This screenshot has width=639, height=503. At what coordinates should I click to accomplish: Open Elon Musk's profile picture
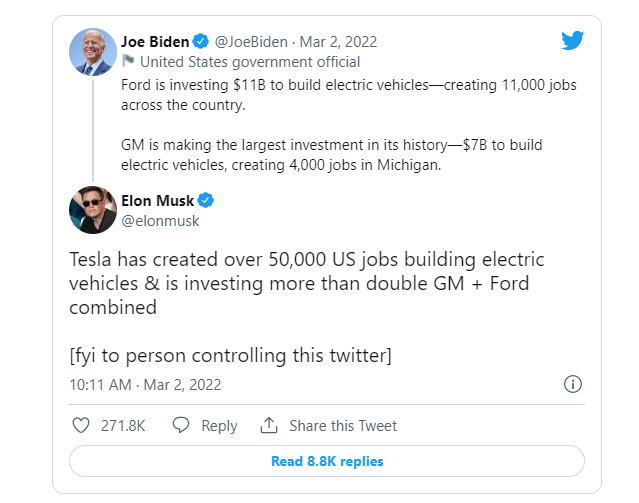pos(93,209)
